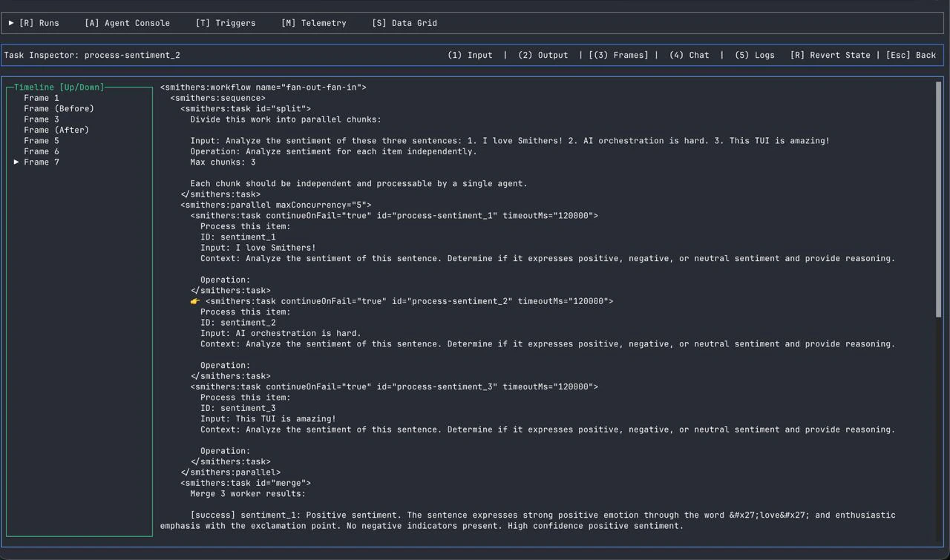The image size is (950, 560).
Task: Switch to the Input view
Action: pos(470,54)
